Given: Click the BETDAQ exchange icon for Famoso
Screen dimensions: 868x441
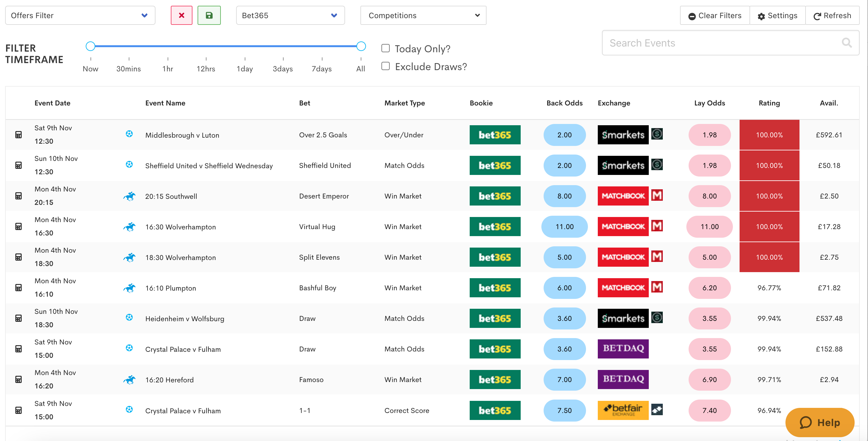Looking at the screenshot, I should 624,380.
